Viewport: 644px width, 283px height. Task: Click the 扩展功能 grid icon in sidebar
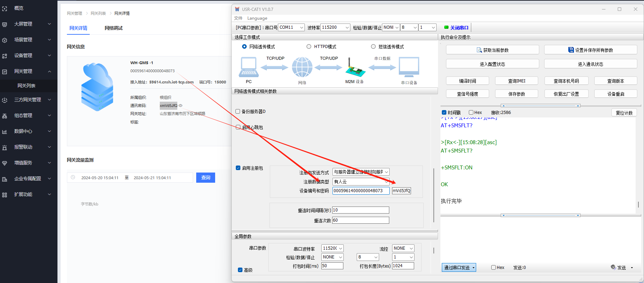click(5, 195)
